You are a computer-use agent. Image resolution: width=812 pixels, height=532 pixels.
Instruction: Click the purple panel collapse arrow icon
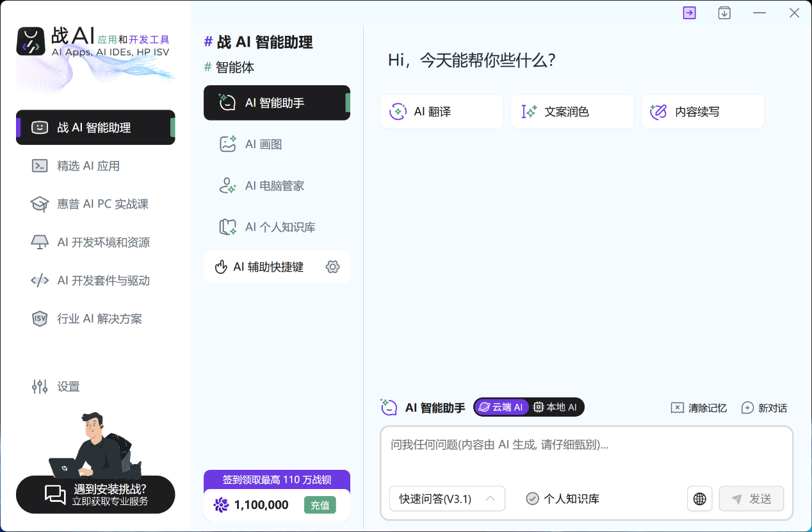pos(689,12)
